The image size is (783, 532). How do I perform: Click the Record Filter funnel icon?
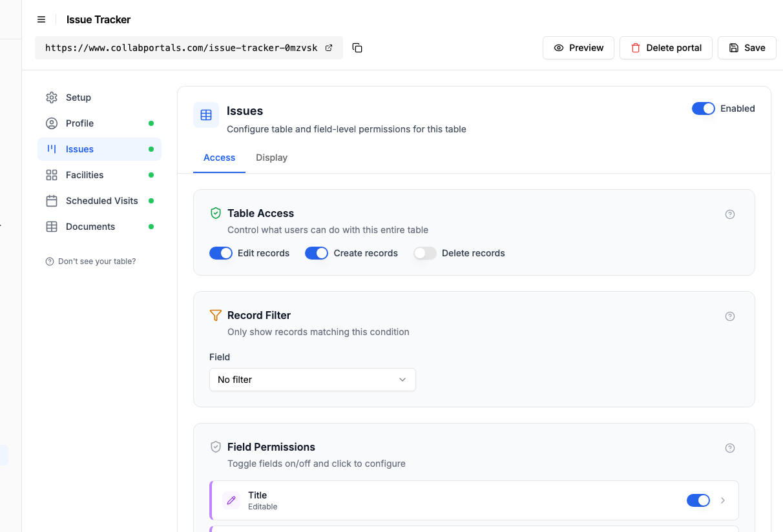[x=216, y=315]
